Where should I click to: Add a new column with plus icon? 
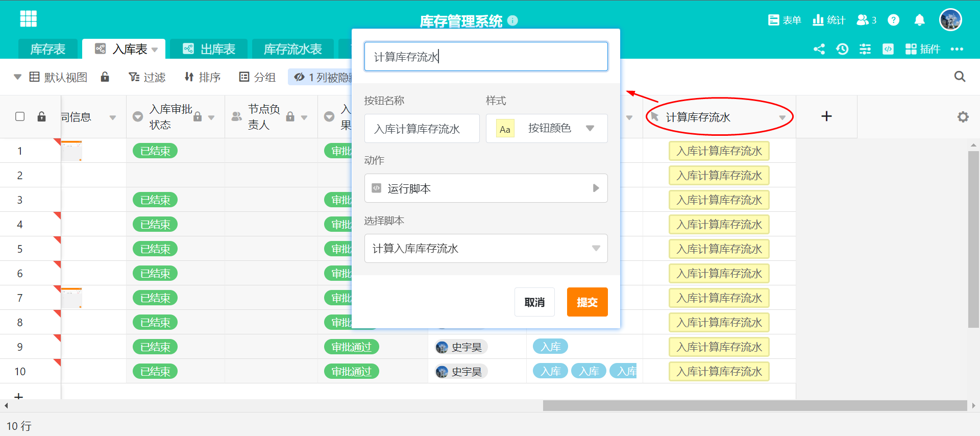[x=826, y=116]
